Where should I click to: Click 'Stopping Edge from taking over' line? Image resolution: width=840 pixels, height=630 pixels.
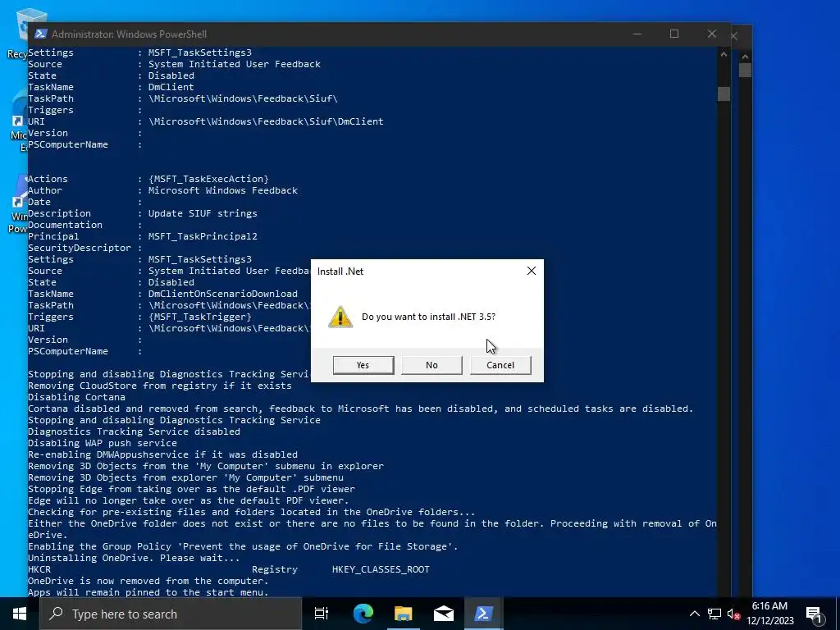click(x=191, y=489)
